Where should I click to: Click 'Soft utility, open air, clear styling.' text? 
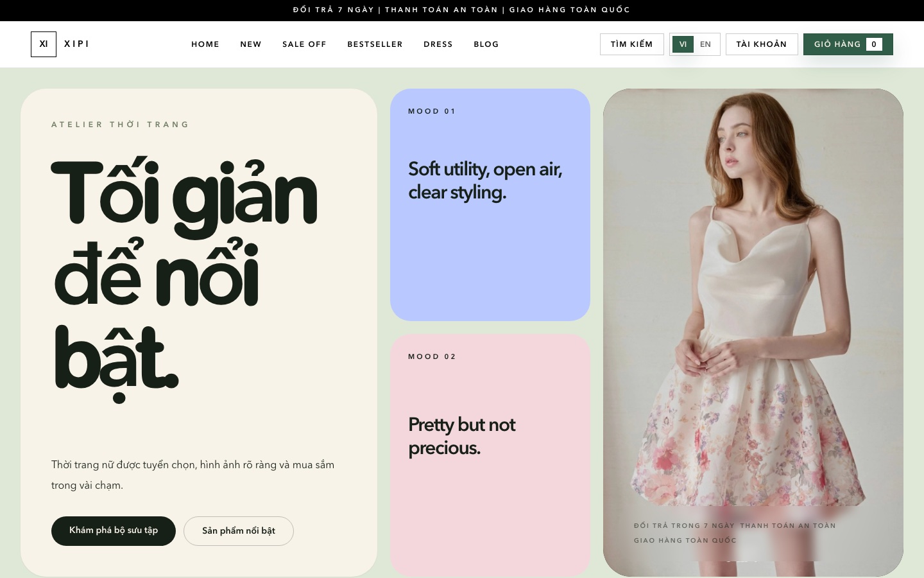(x=485, y=180)
